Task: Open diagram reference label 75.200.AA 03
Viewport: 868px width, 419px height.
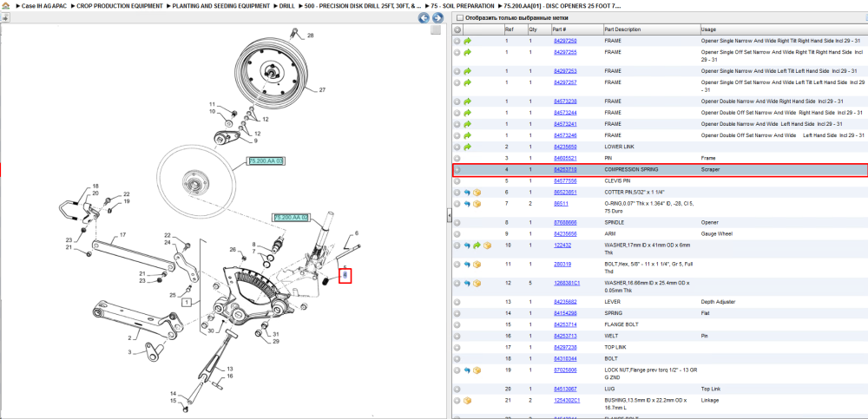Action: pos(266,161)
